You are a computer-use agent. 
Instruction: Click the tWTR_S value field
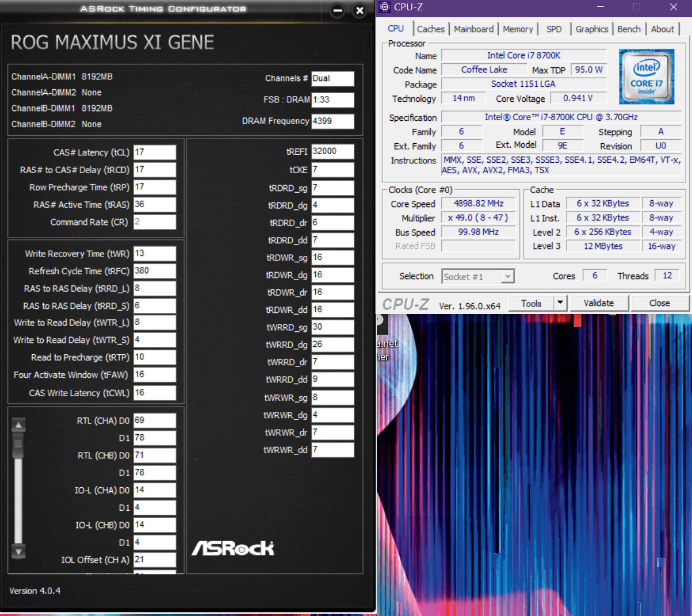point(155,340)
